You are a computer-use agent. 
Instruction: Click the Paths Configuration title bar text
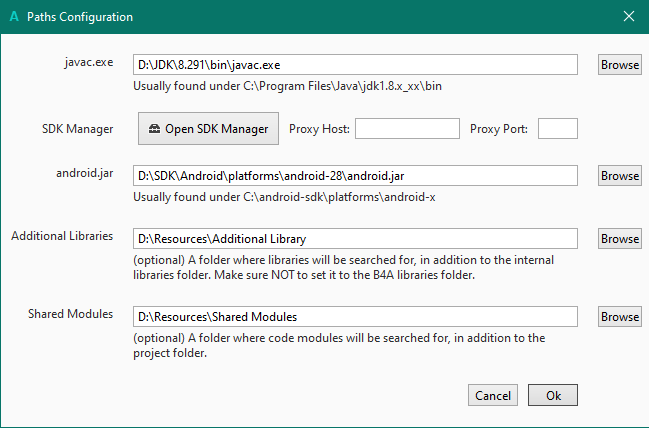tap(80, 17)
